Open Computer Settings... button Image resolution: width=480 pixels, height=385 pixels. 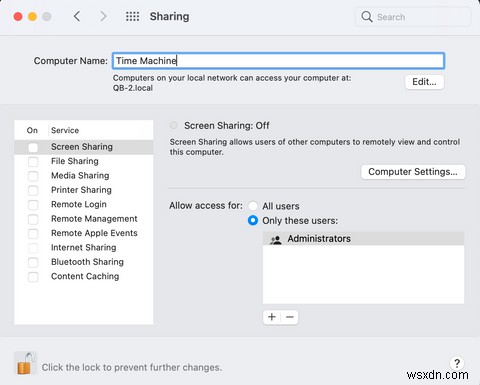413,172
